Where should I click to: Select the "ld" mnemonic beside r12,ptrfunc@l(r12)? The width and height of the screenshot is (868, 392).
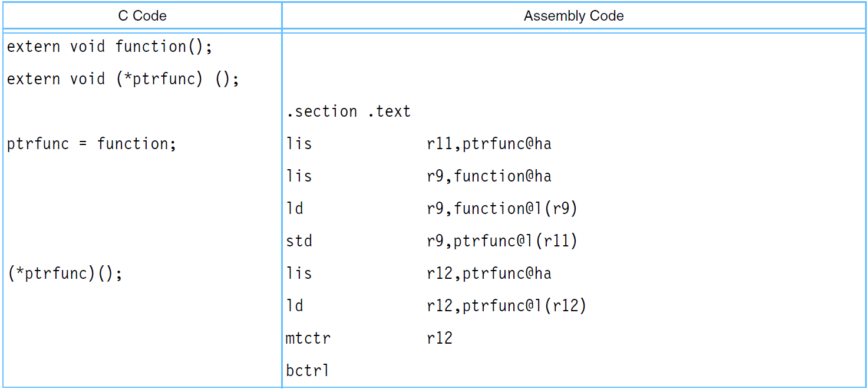point(295,306)
